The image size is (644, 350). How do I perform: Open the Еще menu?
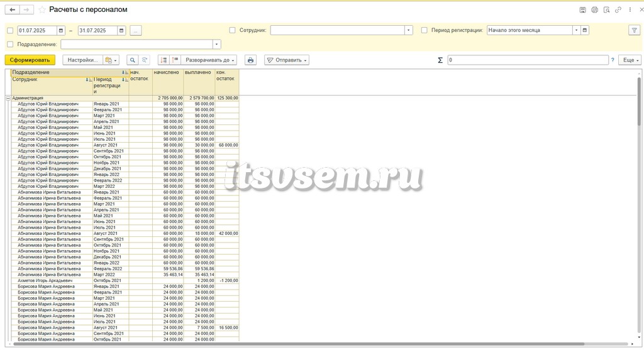(631, 60)
